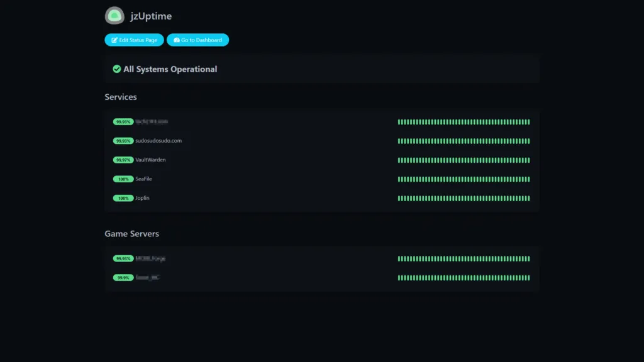Select the sudosudosudo.com monitor name
644x362 pixels.
[x=158, y=141]
